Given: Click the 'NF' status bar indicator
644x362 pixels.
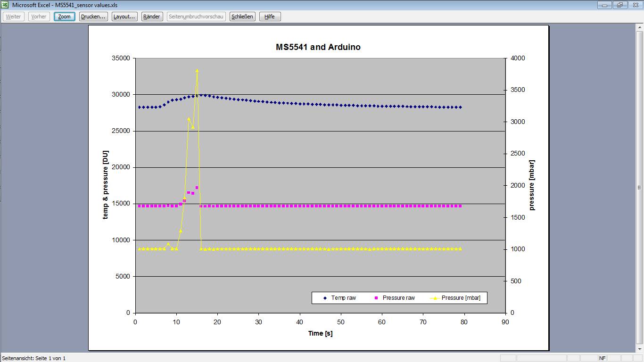Looking at the screenshot, I should coord(603,358).
